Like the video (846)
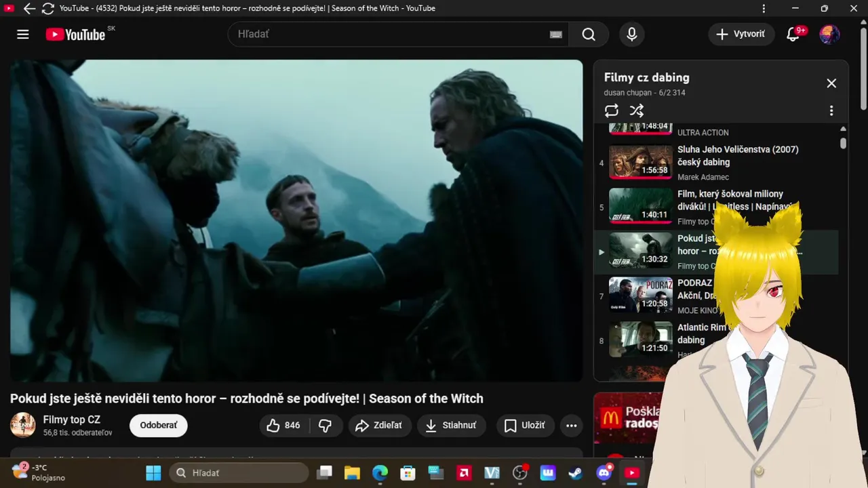868x488 pixels. pyautogui.click(x=284, y=426)
